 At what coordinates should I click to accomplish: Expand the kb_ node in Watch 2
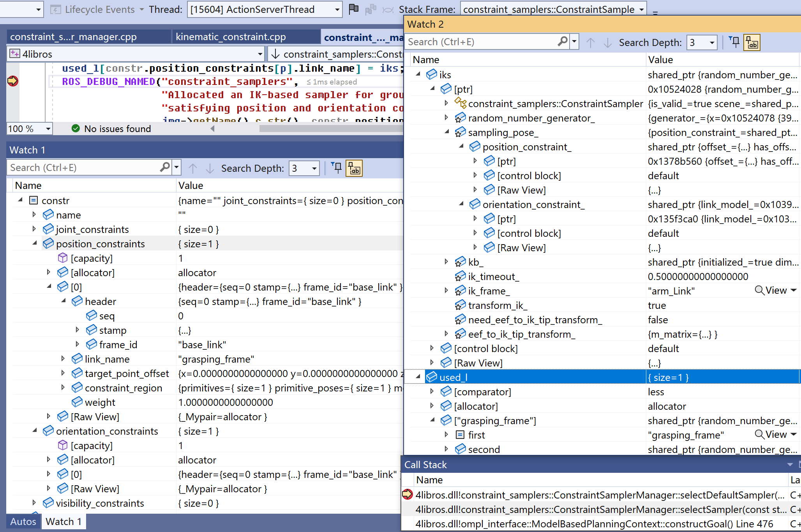pyautogui.click(x=446, y=262)
